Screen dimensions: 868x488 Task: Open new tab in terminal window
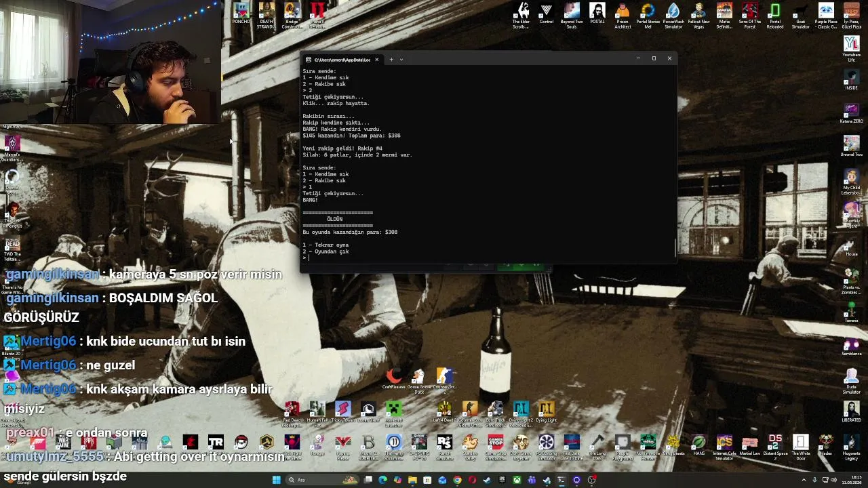pyautogui.click(x=391, y=59)
